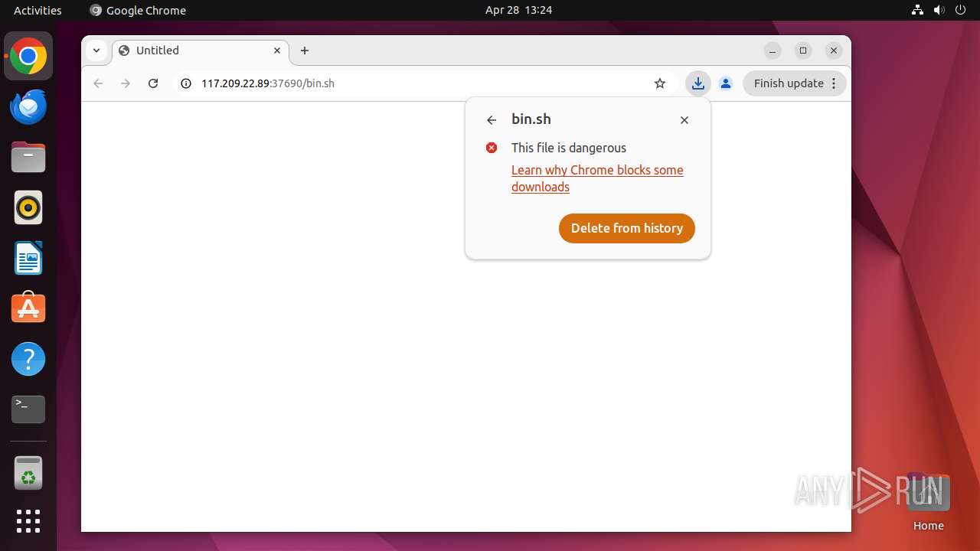The height and width of the screenshot is (551, 980).
Task: View site information icon in address bar
Action: click(185, 83)
